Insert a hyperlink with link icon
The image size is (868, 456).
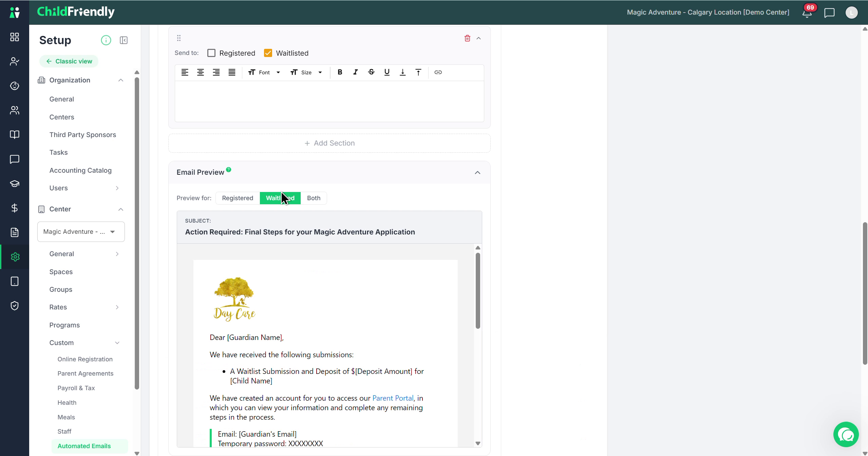[x=438, y=72]
